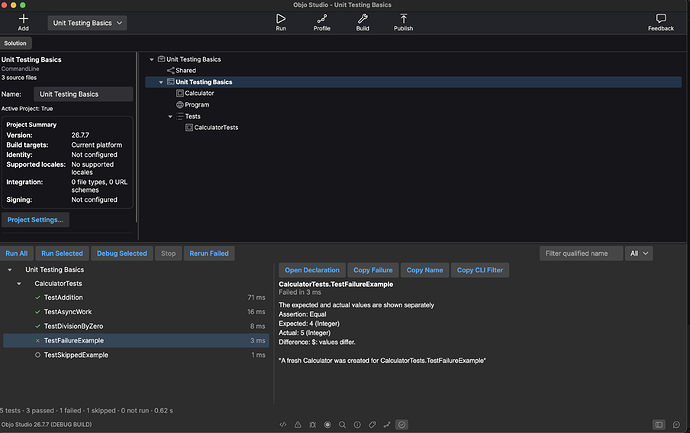690x433 pixels.
Task: Click the Build wrench icon
Action: (363, 18)
